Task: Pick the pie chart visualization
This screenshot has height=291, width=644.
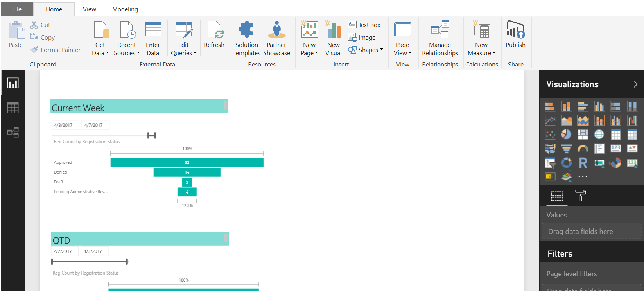Action: [x=566, y=135]
